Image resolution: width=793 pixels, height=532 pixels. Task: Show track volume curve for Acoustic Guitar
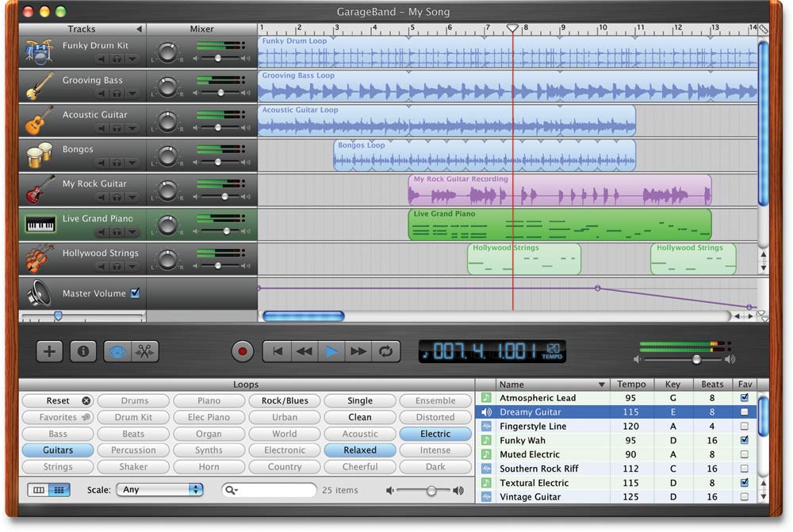(x=132, y=128)
